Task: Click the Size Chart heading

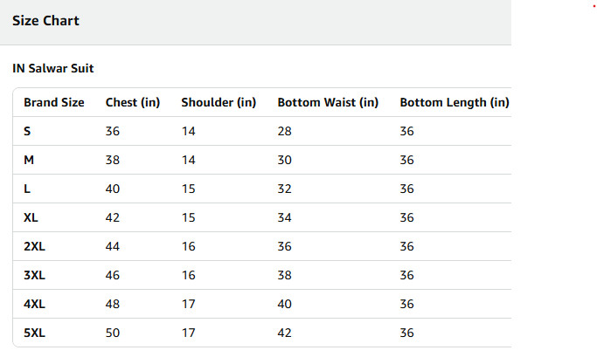Action: (x=45, y=21)
